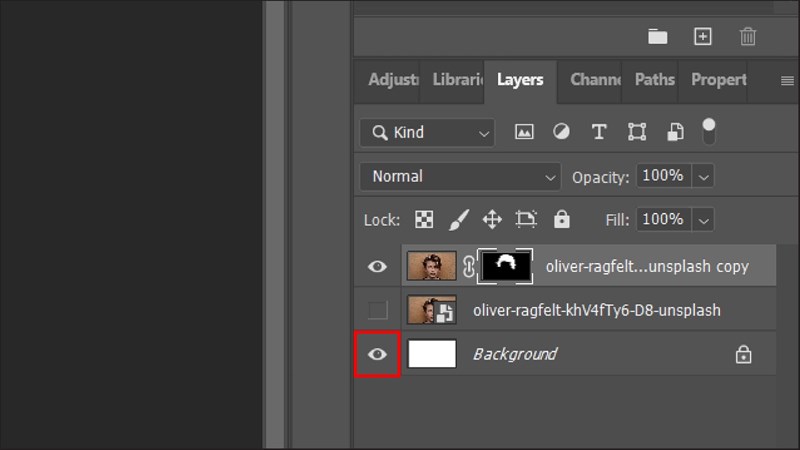800x450 pixels.
Task: Lock image pixels brush icon
Action: pos(459,220)
